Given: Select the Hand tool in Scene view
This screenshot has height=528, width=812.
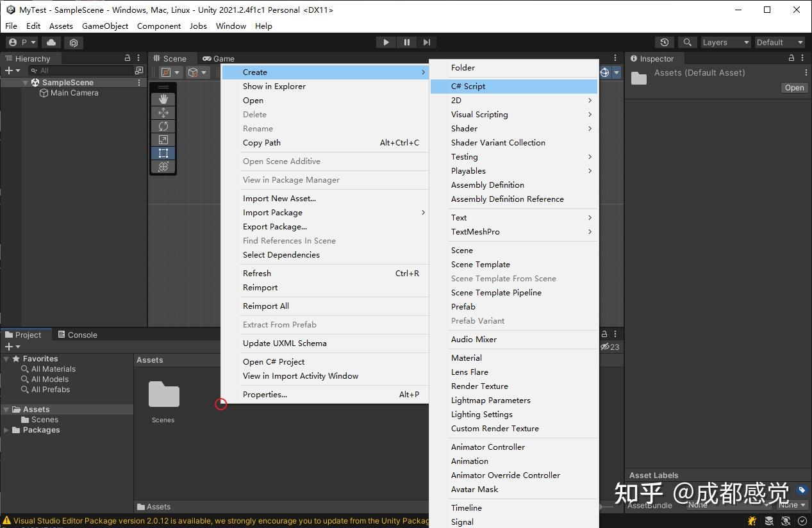Looking at the screenshot, I should (x=163, y=99).
